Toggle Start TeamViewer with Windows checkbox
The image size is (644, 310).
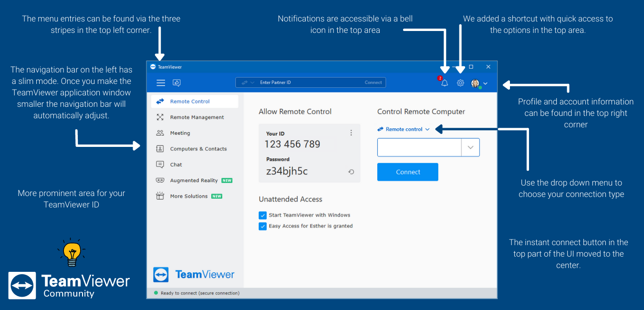tap(262, 215)
